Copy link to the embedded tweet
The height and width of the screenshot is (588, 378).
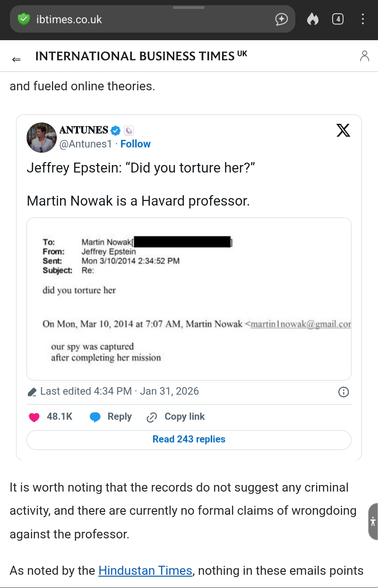(176, 417)
